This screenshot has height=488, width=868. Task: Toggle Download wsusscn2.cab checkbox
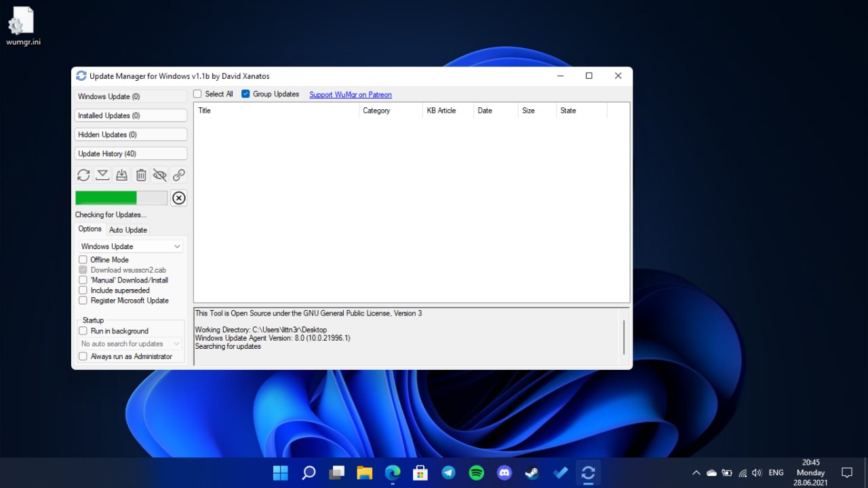[83, 269]
